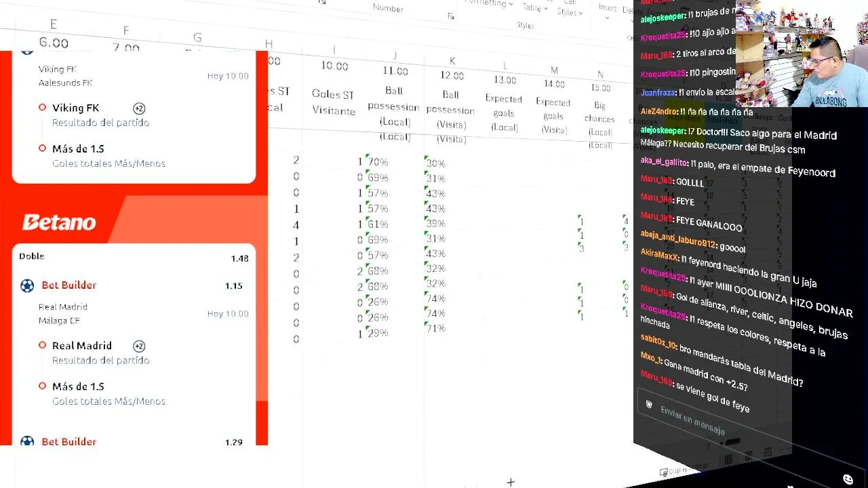Open AkiraMaxX's chat username
The height and width of the screenshot is (488, 868).
click(658, 256)
